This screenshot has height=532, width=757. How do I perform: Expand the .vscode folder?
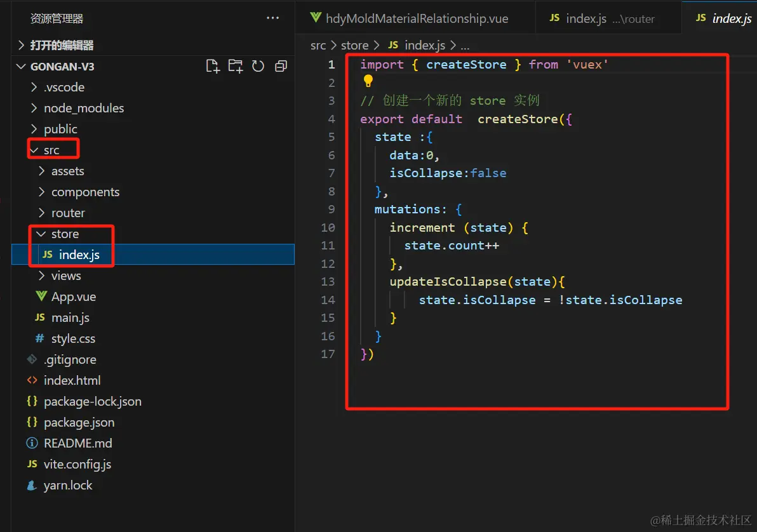tap(34, 87)
